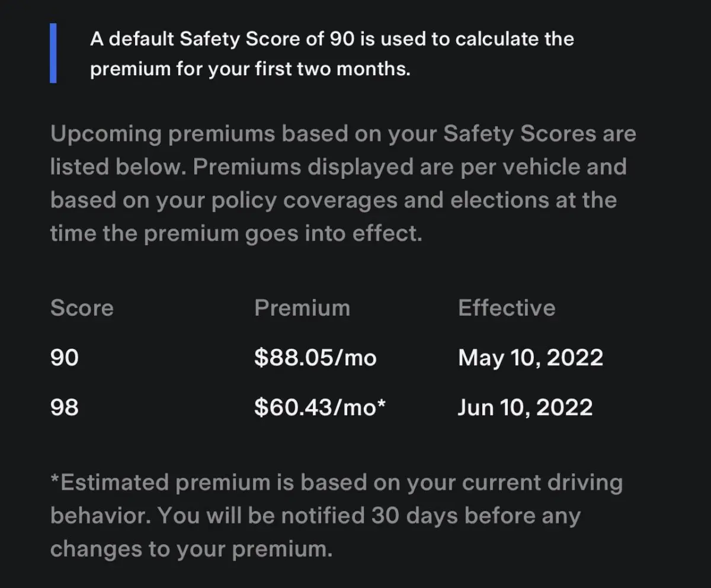Click the Effective column header
Viewport: 711px width, 588px height.
coord(507,308)
